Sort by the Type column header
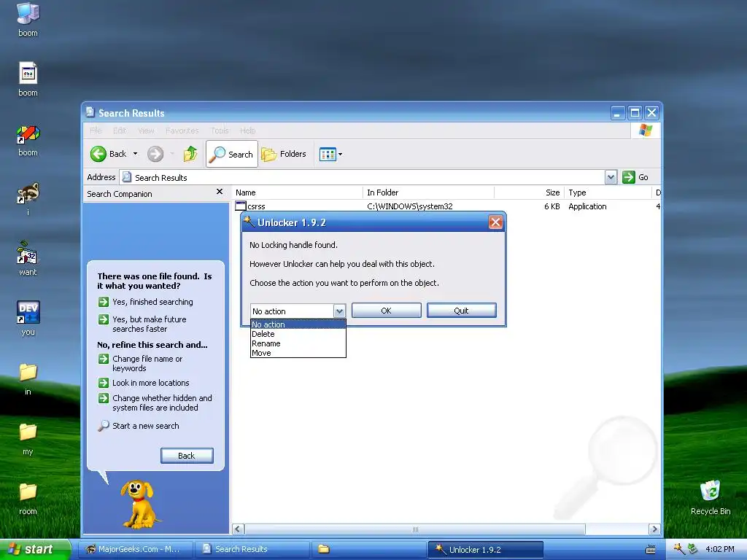The width and height of the screenshot is (747, 560). pos(608,192)
